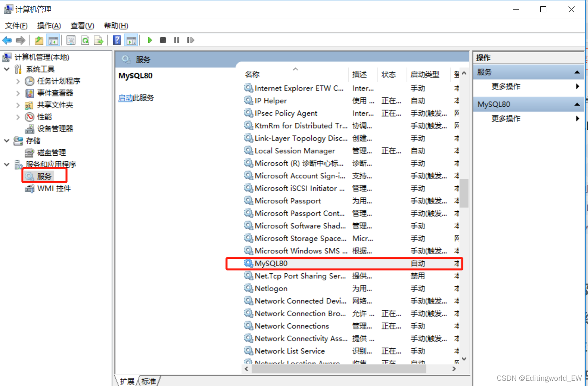Click the Pause Service toolbar icon
Screen dimensions: 588x386
(176, 40)
